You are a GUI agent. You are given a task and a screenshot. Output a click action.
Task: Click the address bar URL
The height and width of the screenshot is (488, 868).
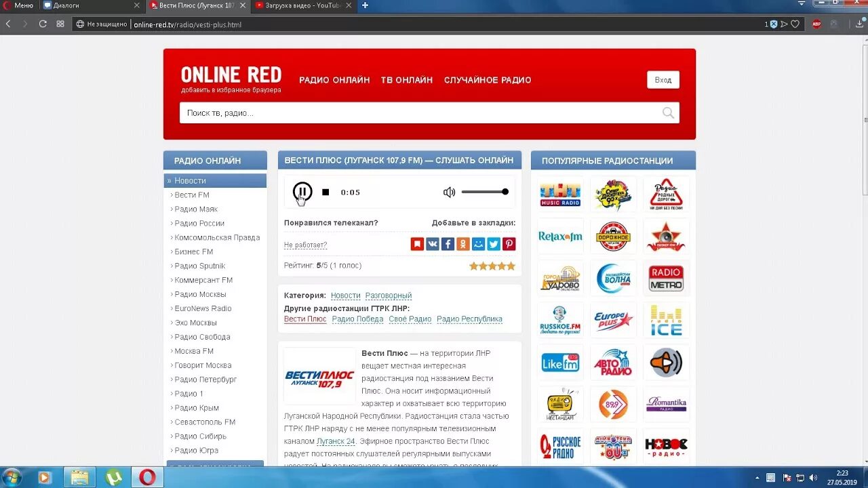(187, 24)
